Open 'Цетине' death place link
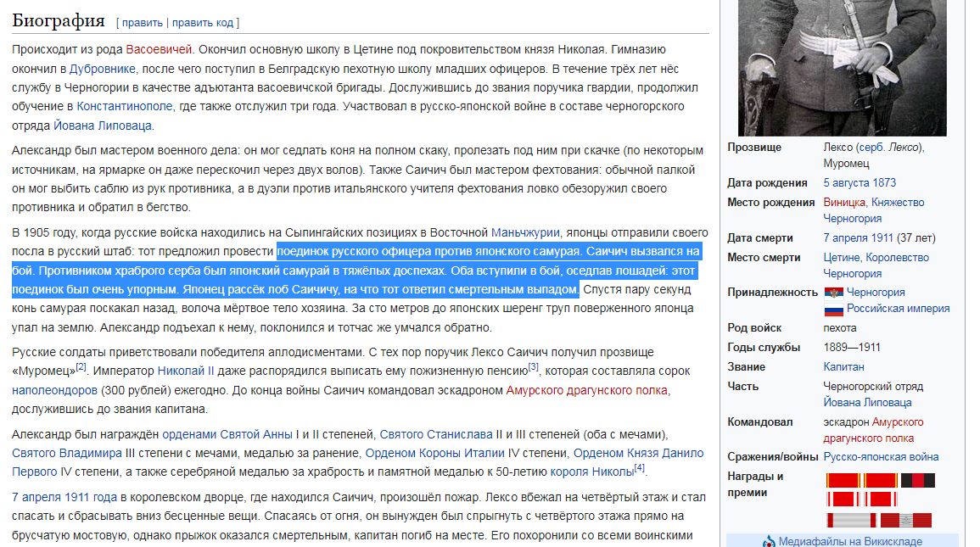 [x=841, y=257]
